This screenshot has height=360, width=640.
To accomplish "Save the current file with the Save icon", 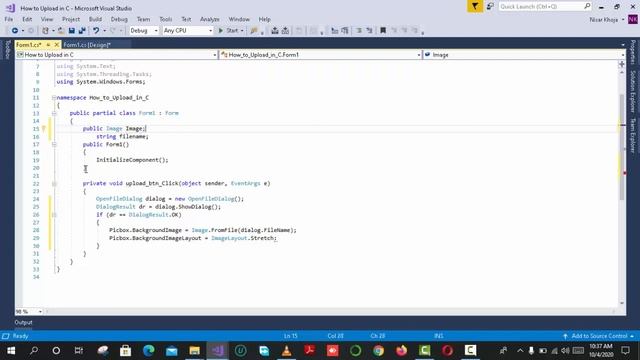I will pos(72,31).
